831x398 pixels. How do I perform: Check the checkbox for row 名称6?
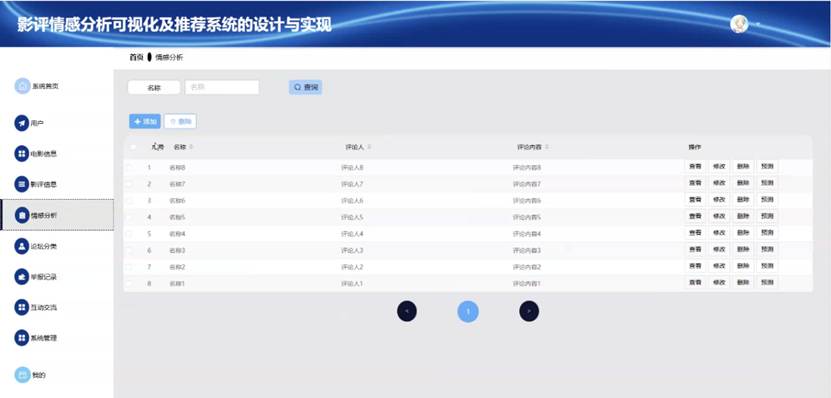[130, 200]
